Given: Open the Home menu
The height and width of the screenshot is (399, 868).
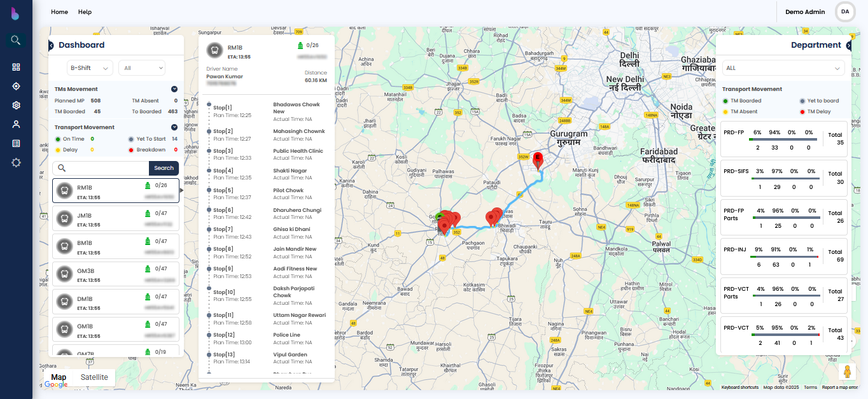Looking at the screenshot, I should tap(59, 12).
